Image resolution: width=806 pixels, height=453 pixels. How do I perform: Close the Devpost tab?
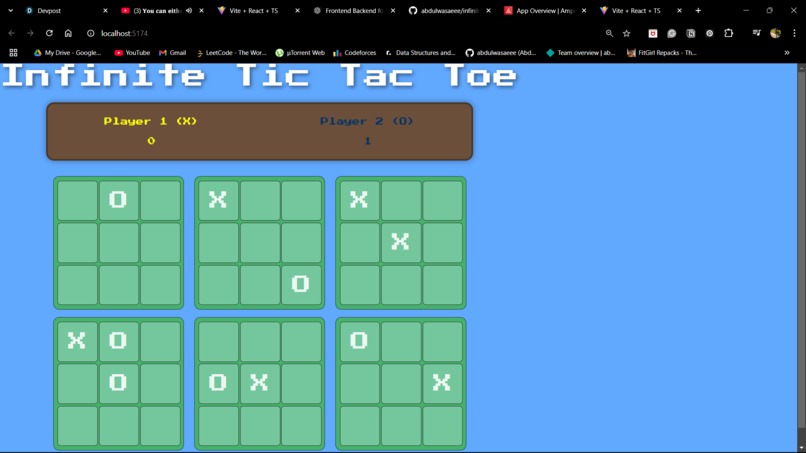point(105,10)
